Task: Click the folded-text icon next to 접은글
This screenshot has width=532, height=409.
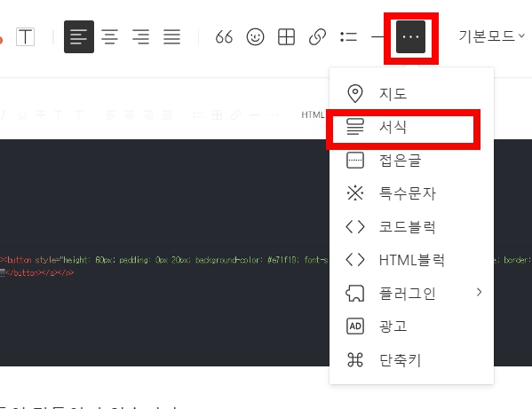Action: (355, 160)
